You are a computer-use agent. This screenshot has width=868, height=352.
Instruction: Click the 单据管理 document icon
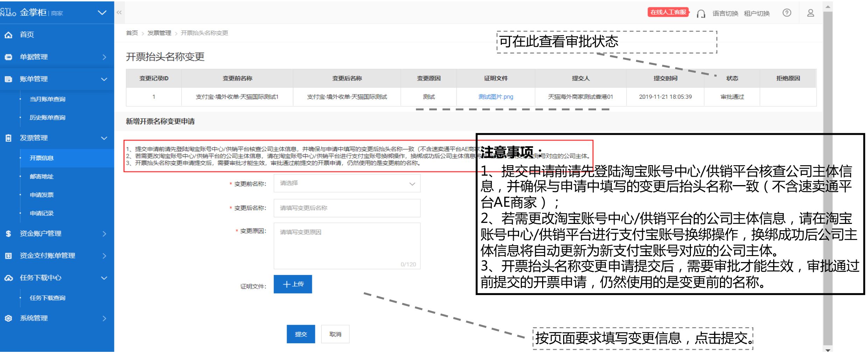(8, 57)
